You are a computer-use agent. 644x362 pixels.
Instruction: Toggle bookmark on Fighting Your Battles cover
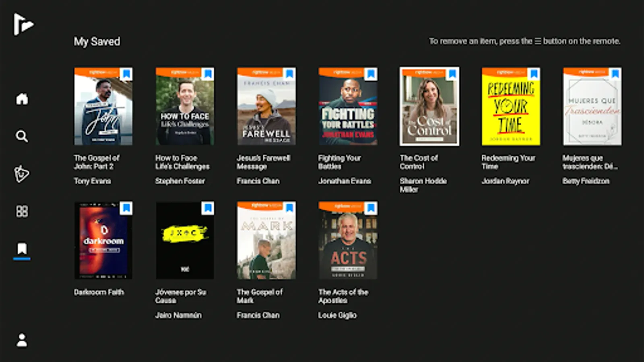[371, 74]
